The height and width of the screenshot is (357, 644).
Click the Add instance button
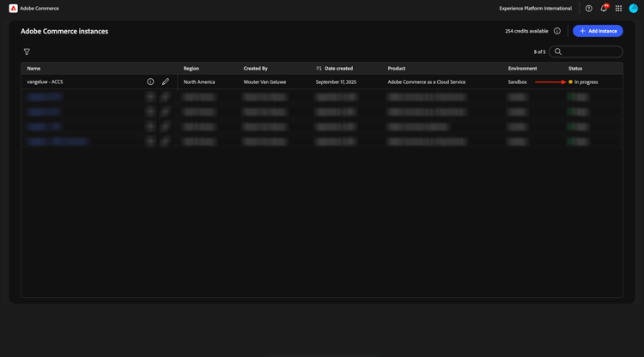[598, 31]
